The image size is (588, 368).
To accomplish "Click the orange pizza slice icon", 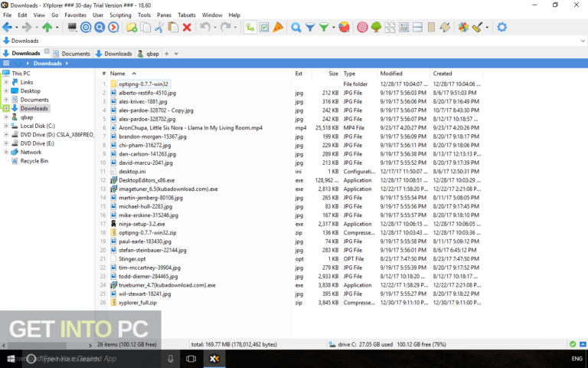I will click(x=278, y=27).
